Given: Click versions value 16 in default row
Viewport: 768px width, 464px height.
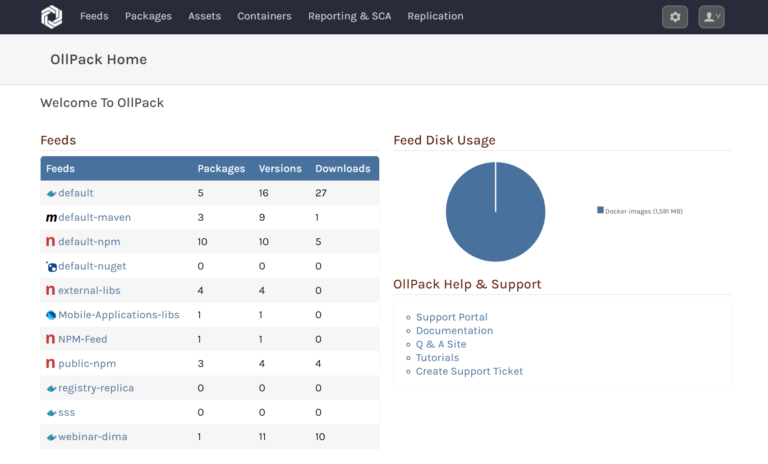Looking at the screenshot, I should pos(264,193).
